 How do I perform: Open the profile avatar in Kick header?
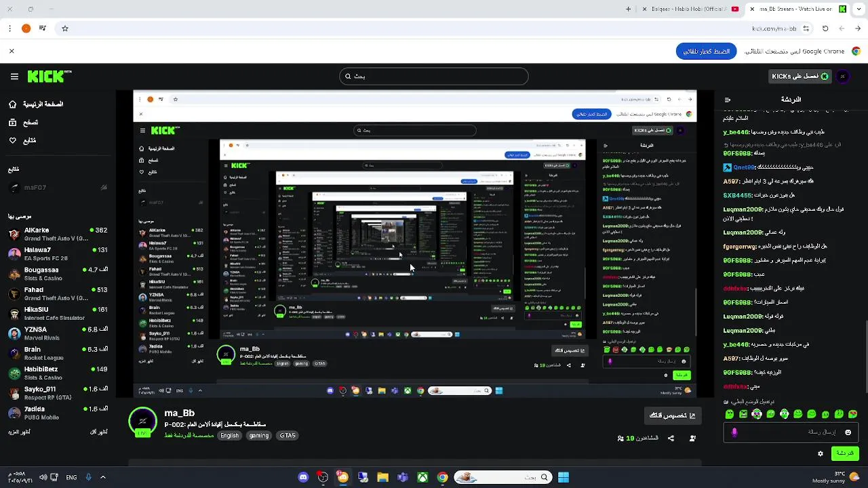coord(843,77)
